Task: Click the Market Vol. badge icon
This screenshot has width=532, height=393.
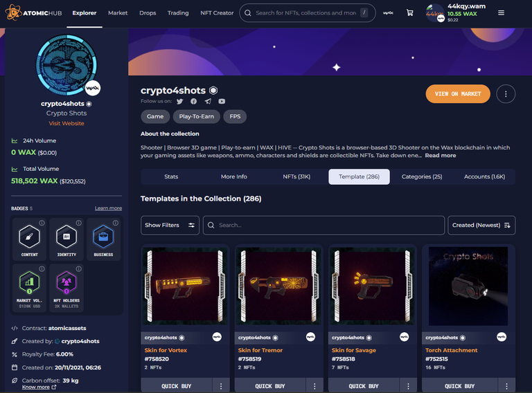Action: 30,282
